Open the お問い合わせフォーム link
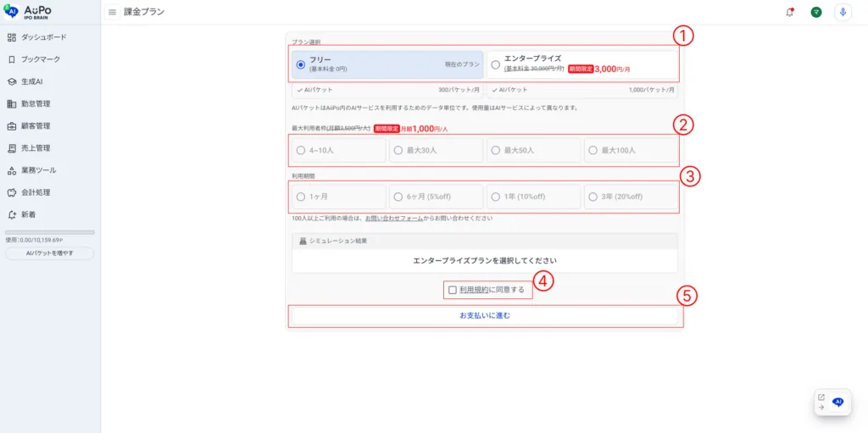Viewport: 868px width, 433px height. pos(393,218)
